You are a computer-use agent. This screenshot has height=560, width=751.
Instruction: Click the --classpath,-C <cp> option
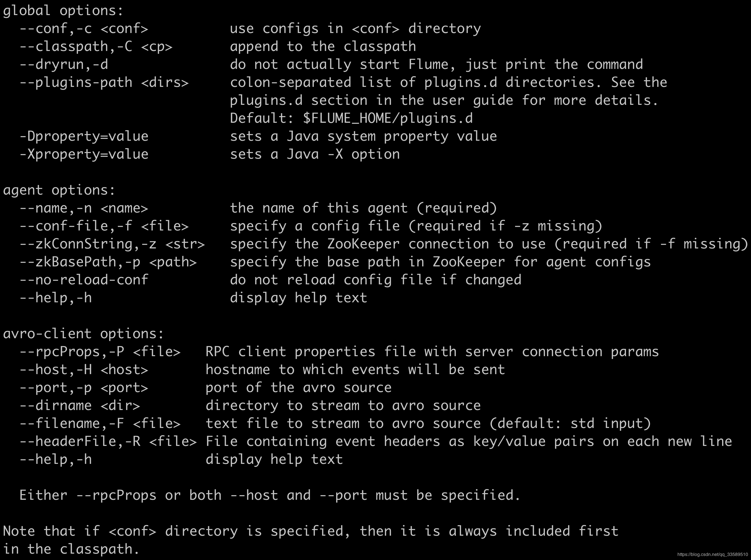click(96, 46)
